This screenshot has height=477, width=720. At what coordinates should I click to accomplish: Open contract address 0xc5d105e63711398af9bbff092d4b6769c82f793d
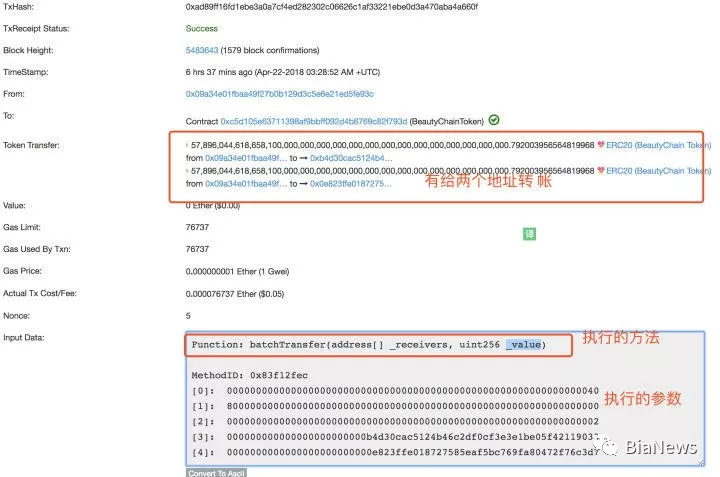(x=314, y=121)
